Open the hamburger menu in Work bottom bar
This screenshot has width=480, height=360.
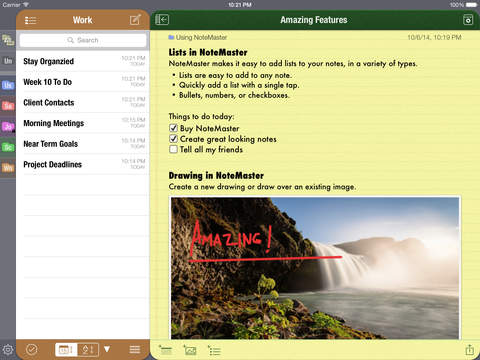coord(135,349)
